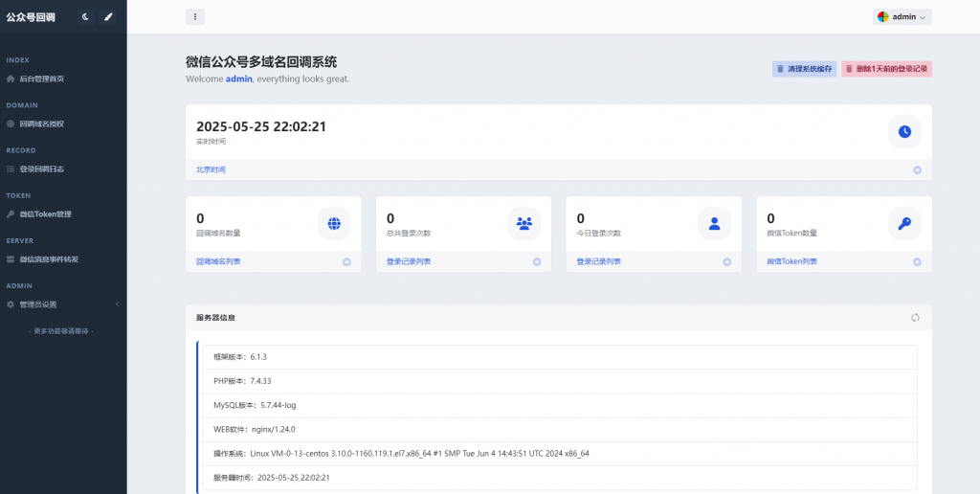The height and width of the screenshot is (494, 980).
Task: Open the 回调域名列表 link
Action: 218,261
